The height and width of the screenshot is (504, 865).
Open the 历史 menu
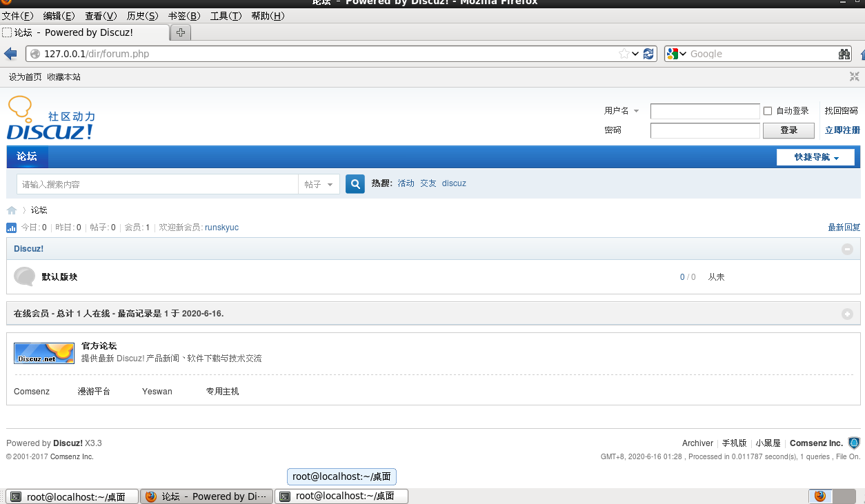click(x=142, y=16)
